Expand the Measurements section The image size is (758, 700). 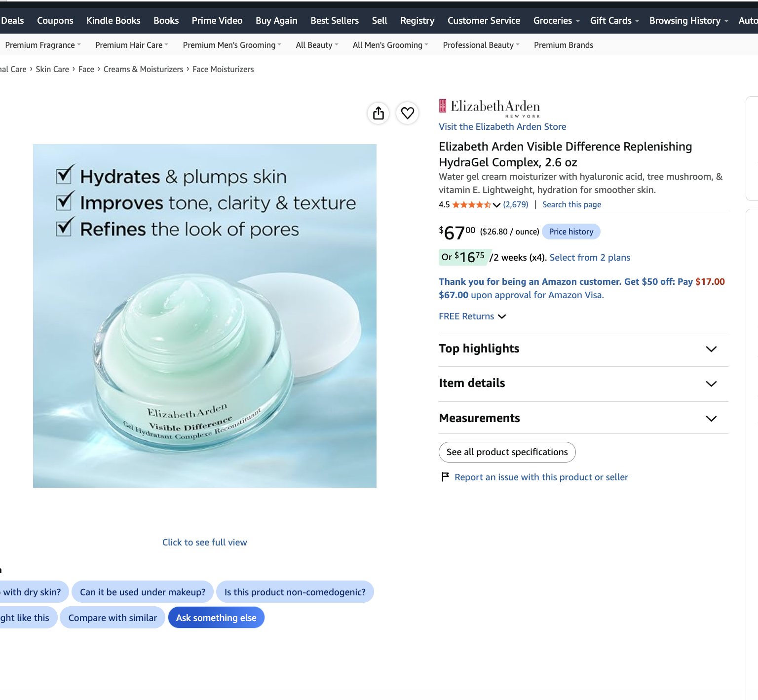583,418
